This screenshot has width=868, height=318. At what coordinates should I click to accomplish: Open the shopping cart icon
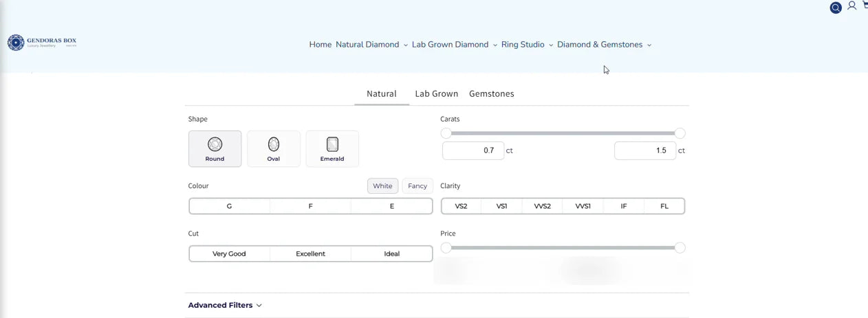coord(865,5)
